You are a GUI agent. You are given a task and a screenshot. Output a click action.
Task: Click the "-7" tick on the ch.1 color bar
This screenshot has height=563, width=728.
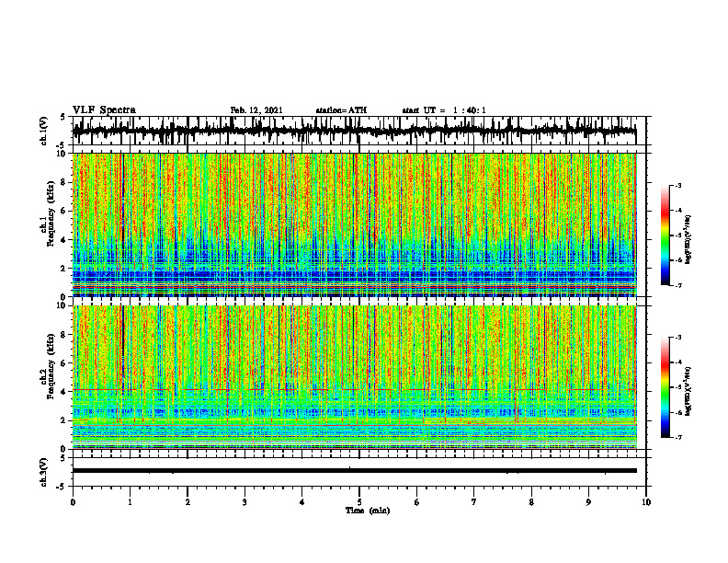click(x=677, y=285)
